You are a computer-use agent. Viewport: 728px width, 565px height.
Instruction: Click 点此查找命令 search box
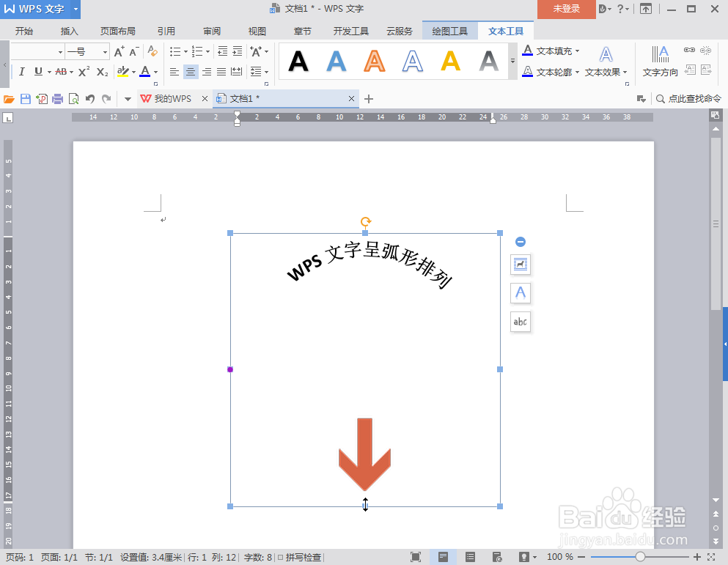(689, 99)
